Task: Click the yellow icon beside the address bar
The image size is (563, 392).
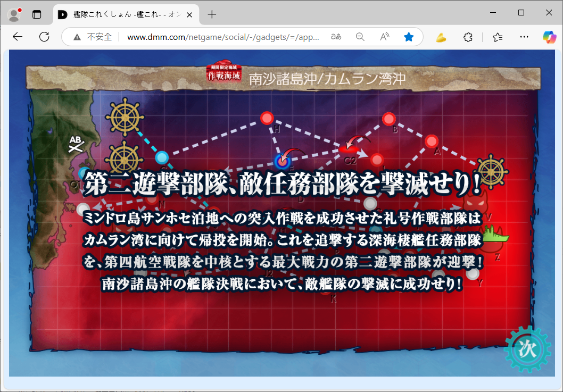Action: tap(441, 37)
